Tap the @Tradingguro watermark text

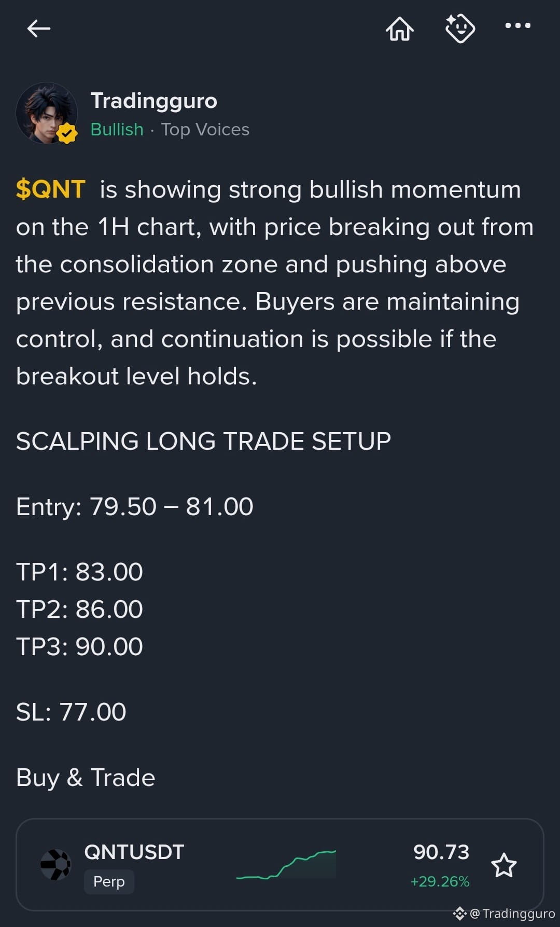pos(512,914)
